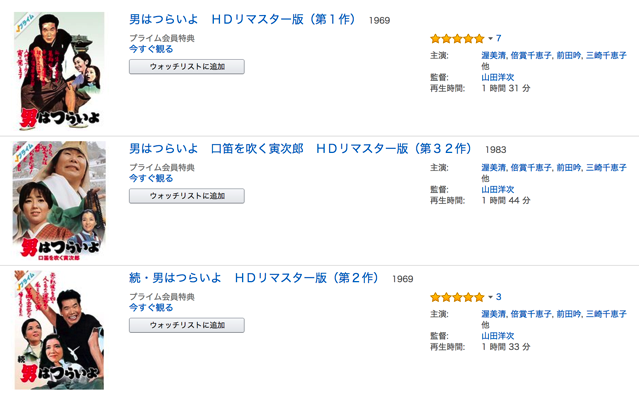Expand rating dropdown arrow beside 7 reviews
Screen dimensions: 639x394
coord(490,39)
